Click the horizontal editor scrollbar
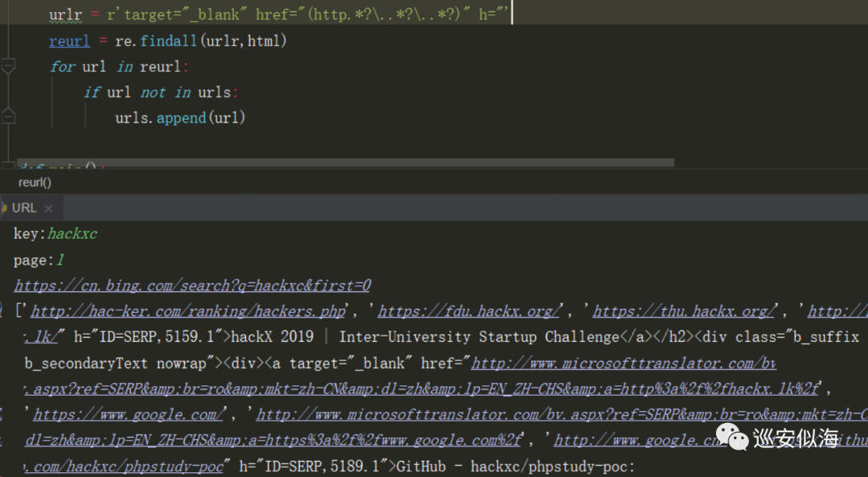This screenshot has height=477, width=868. click(x=346, y=162)
